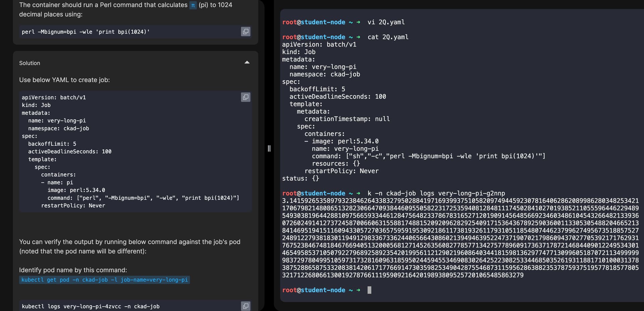
Task: Click the Solution heading text
Action: tap(30, 63)
